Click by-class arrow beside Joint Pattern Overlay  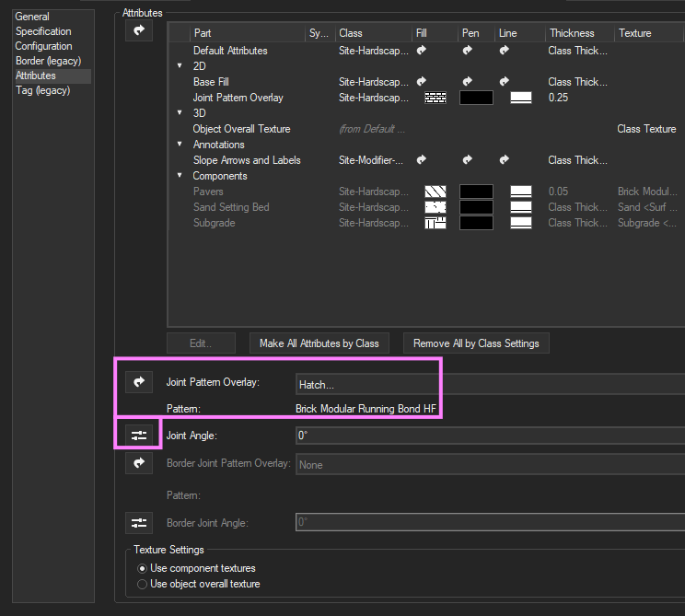pyautogui.click(x=139, y=382)
